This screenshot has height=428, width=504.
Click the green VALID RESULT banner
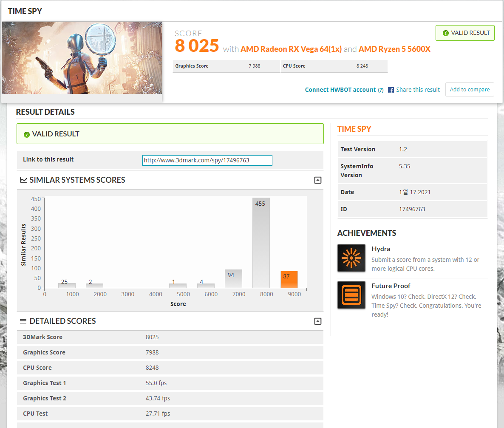[x=170, y=134]
